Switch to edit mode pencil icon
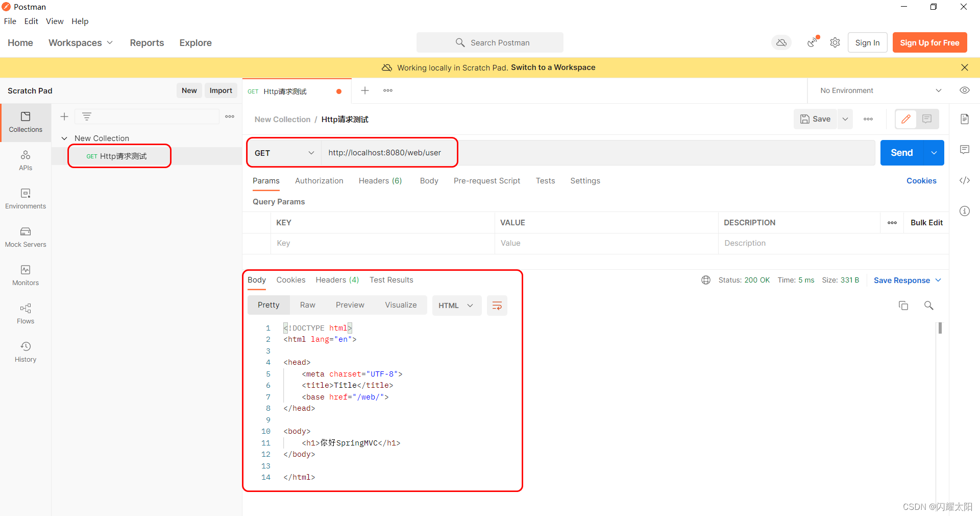 point(906,119)
